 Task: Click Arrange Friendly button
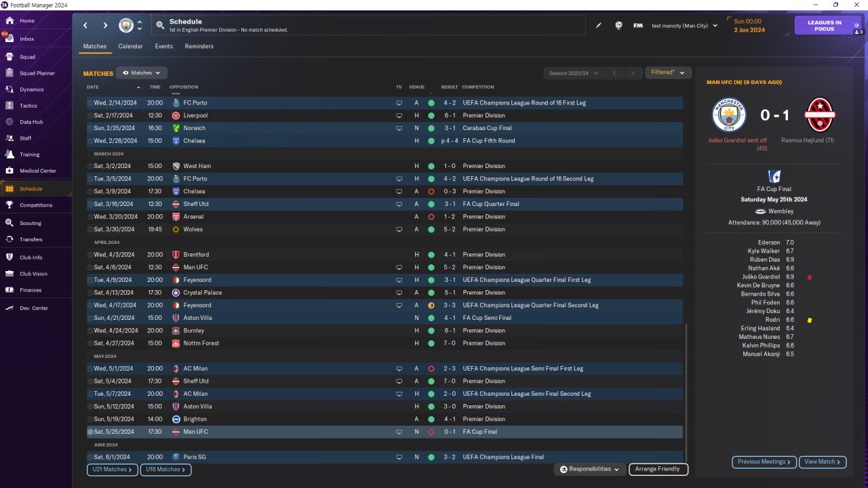[x=658, y=469]
